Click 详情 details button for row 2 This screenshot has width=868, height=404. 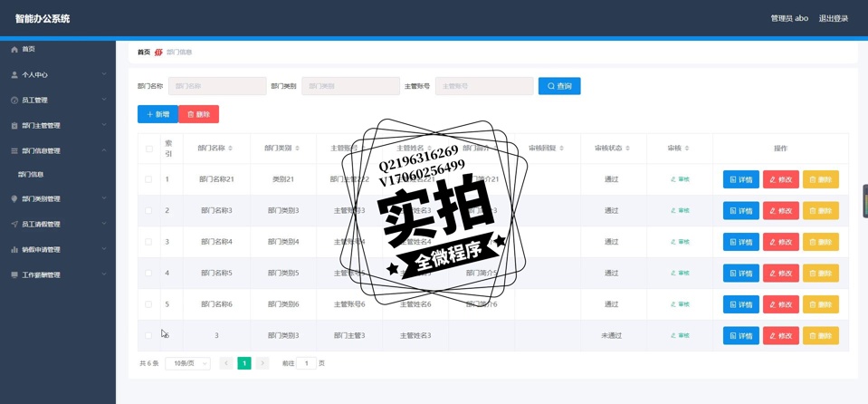(740, 211)
